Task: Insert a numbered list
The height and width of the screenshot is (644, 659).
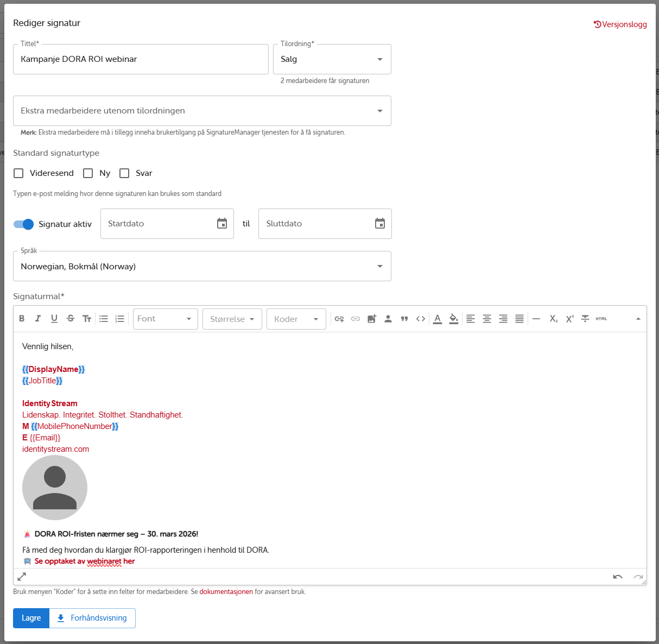Action: tap(120, 319)
